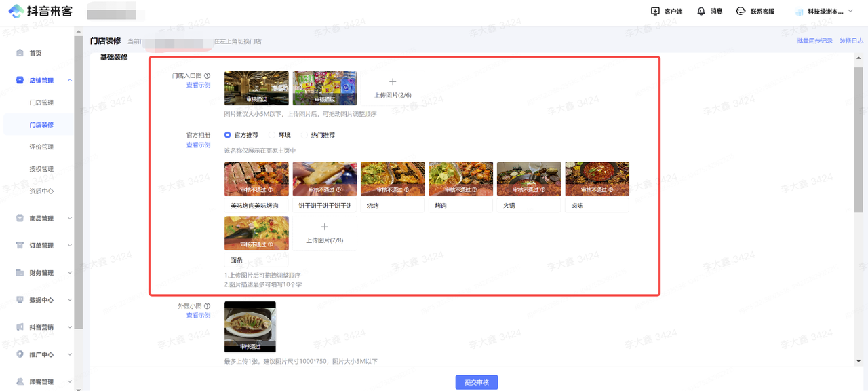Click the 客户端 download icon
Image resolution: width=868 pixels, height=391 pixels.
[655, 12]
